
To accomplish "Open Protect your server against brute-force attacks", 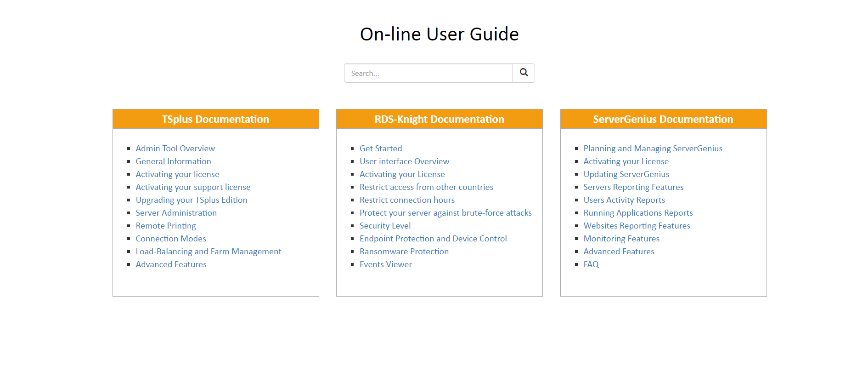I will 446,213.
